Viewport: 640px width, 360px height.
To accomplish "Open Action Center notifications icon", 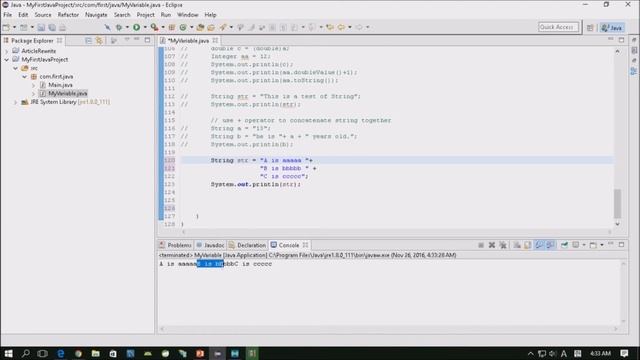I will pos(624,353).
